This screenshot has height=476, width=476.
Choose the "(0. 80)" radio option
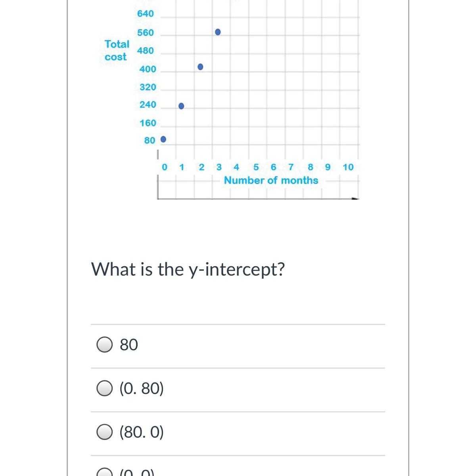pyautogui.click(x=104, y=388)
